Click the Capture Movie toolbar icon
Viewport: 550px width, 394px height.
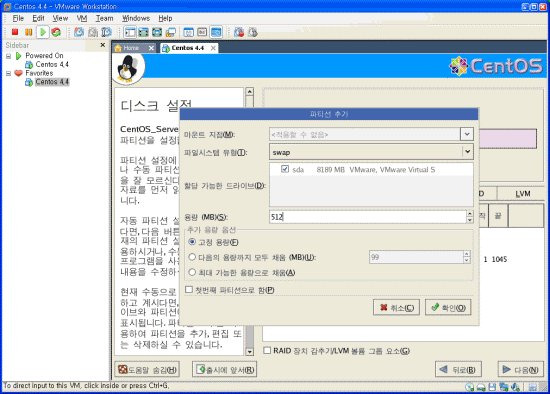coord(239,32)
